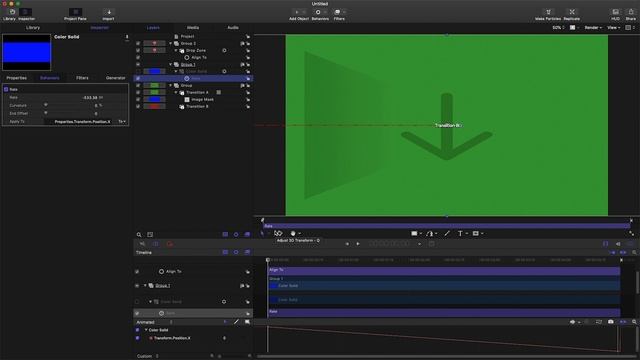The width and height of the screenshot is (640, 360).
Task: Click the Rate mini-timeline bar under canvas
Action: pos(447,226)
